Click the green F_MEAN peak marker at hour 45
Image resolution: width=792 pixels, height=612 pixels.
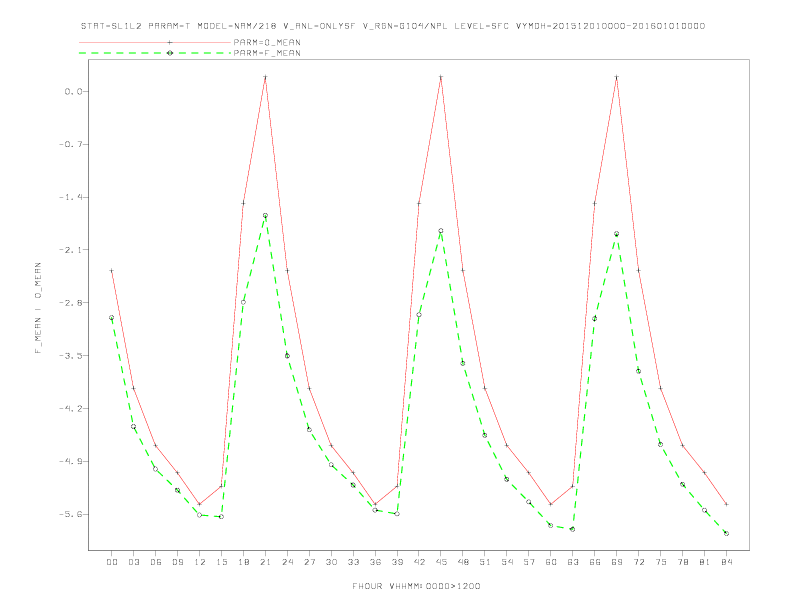coord(441,231)
